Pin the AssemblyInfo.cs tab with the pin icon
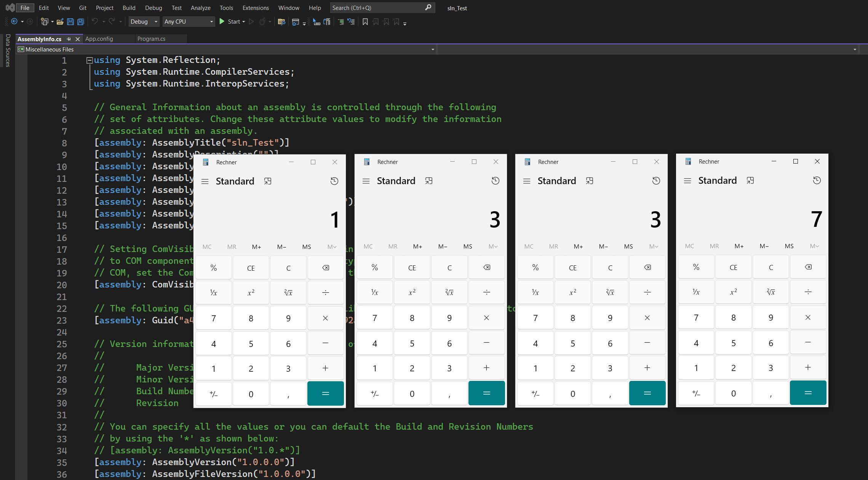Screen dimensions: 868x480 [69, 39]
